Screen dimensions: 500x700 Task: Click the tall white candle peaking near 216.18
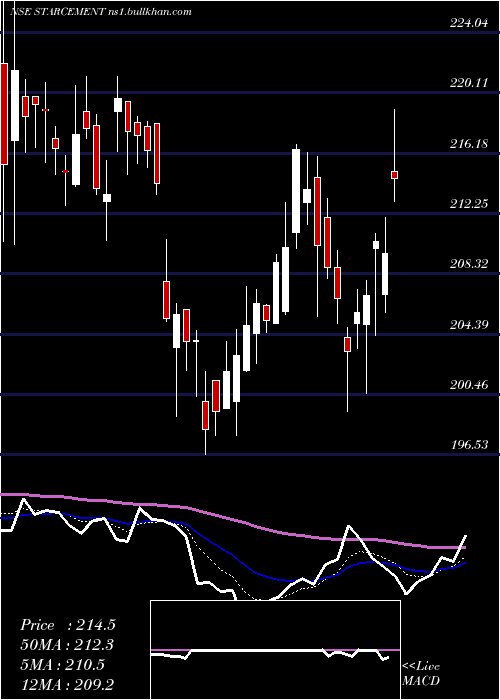click(x=296, y=191)
